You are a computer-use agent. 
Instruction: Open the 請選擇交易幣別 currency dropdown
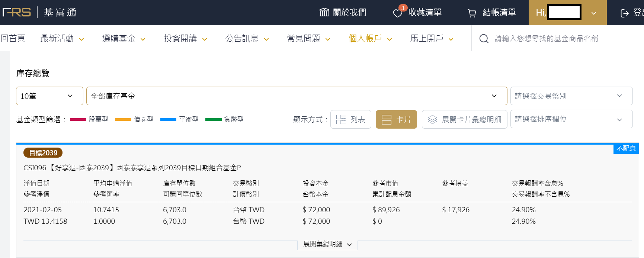(571, 96)
